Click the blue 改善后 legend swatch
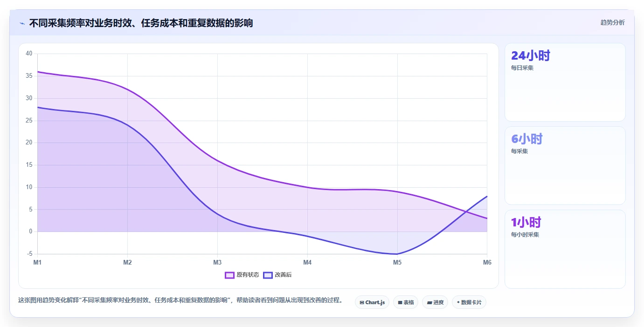644x327 pixels. coord(268,275)
